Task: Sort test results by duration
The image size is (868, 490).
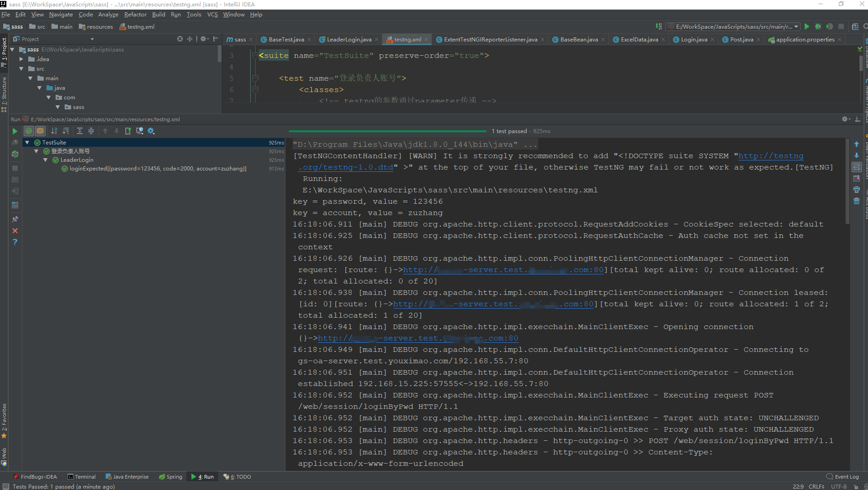Action: click(x=66, y=131)
